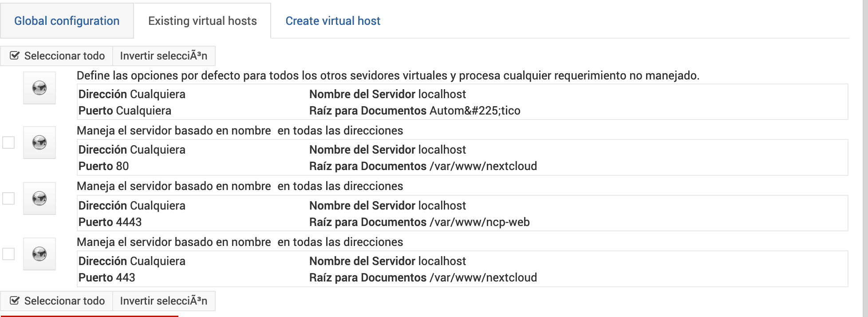868x317 pixels.
Task: Select the Existing virtual hosts tab
Action: (x=202, y=21)
